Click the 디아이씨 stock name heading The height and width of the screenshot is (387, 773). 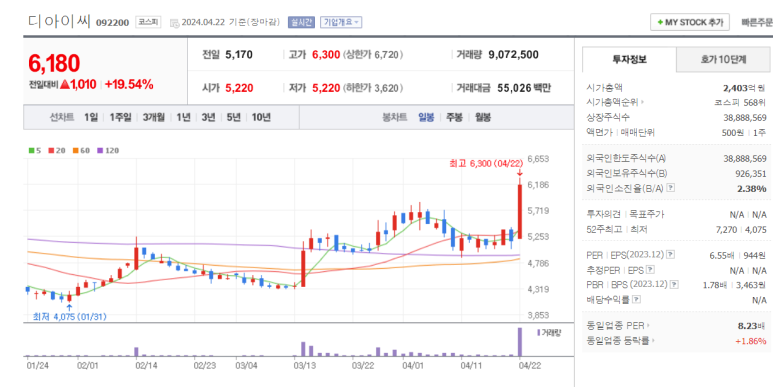[59, 22]
